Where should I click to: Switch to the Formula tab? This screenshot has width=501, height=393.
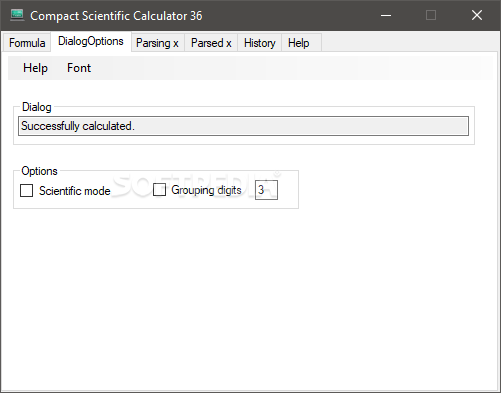(x=27, y=43)
